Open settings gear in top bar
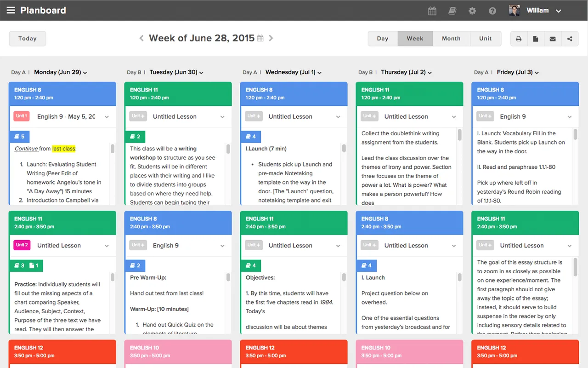Image resolution: width=588 pixels, height=368 pixels. pyautogui.click(x=472, y=11)
